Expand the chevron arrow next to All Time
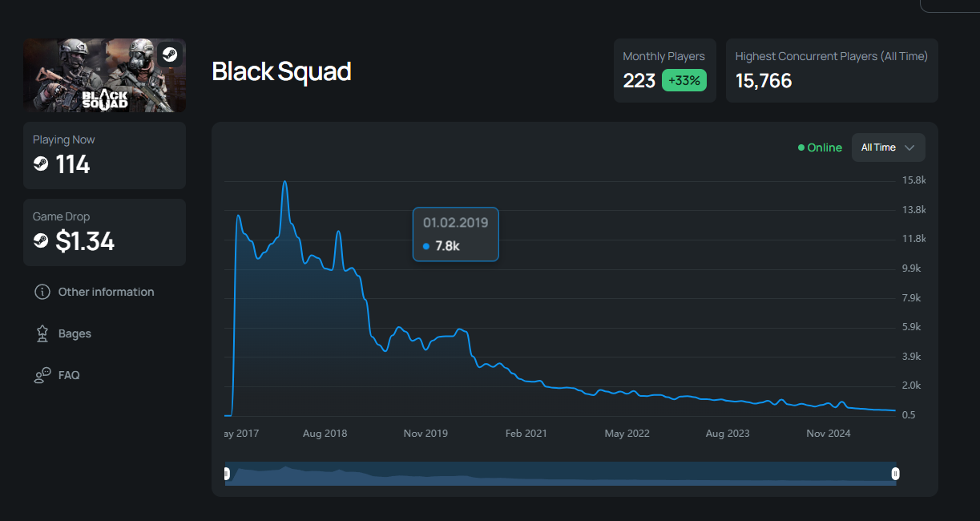980x521 pixels. (x=909, y=147)
